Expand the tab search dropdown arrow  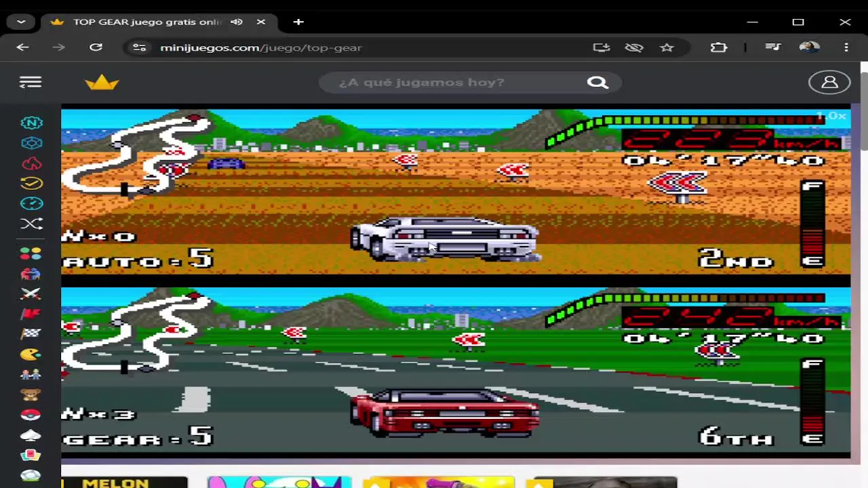21,22
